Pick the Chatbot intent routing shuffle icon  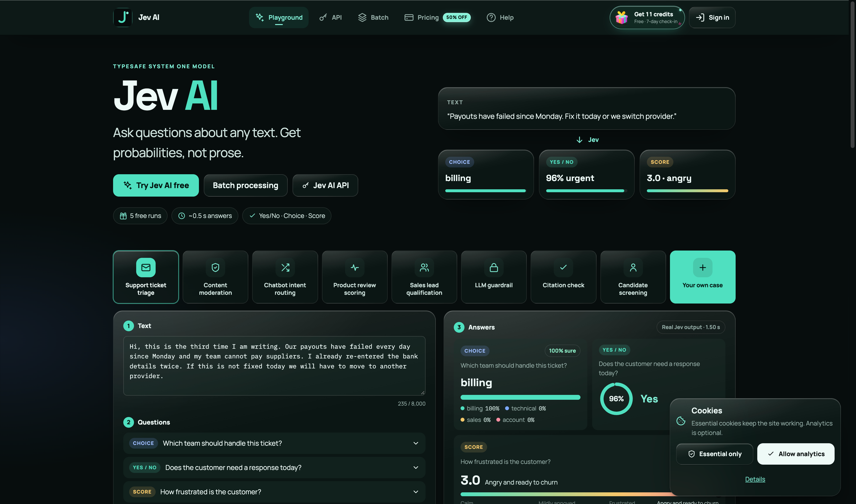pos(285,268)
